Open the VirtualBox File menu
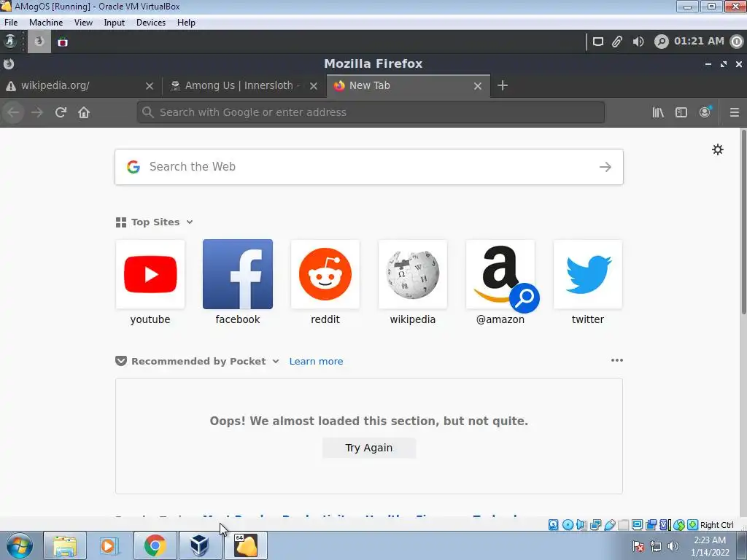The image size is (747, 560). pos(11,23)
